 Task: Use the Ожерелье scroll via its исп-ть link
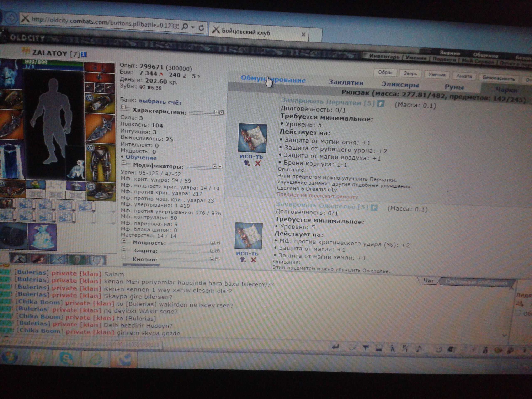(x=247, y=253)
